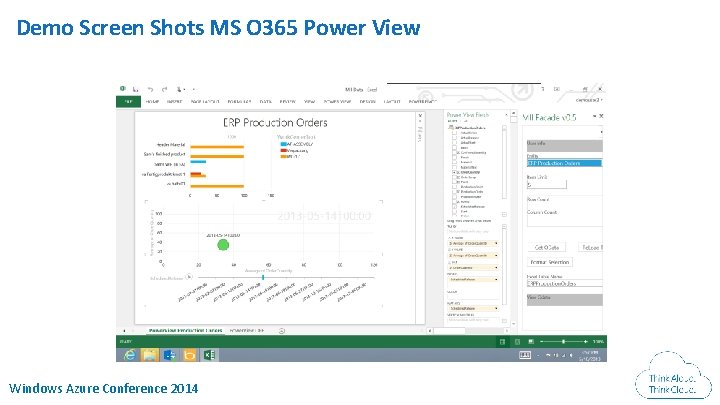Click the Row Limit input field

pos(546,184)
